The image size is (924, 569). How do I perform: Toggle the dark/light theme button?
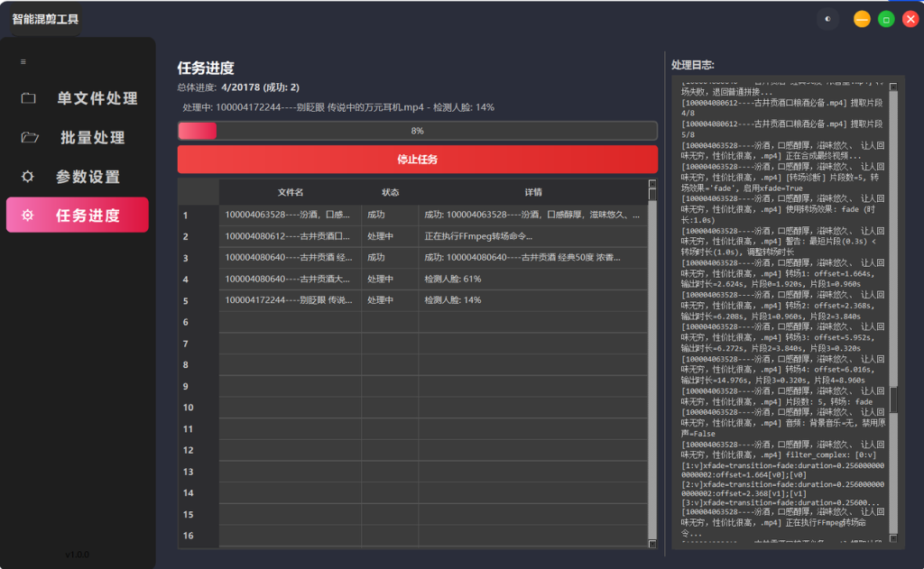pos(827,19)
